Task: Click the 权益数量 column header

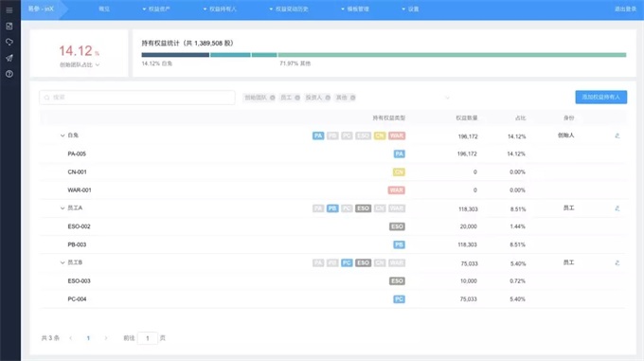Action: click(x=467, y=118)
